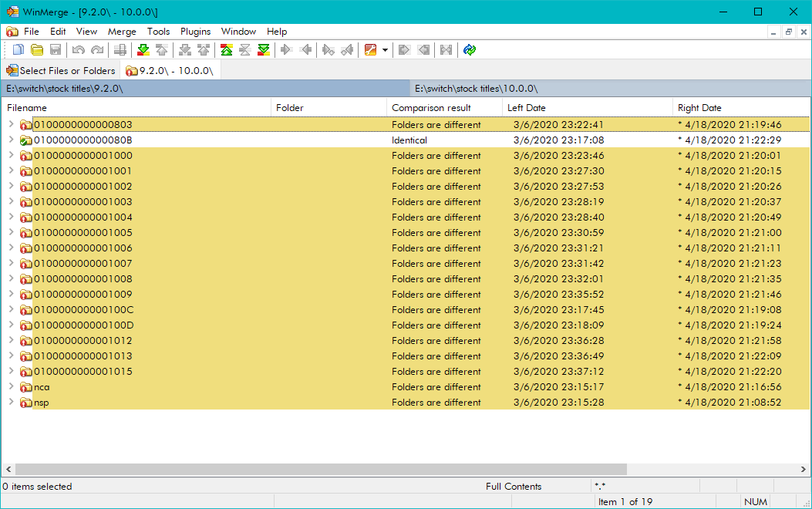Open the Merge menu
The image size is (812, 509).
pos(122,32)
